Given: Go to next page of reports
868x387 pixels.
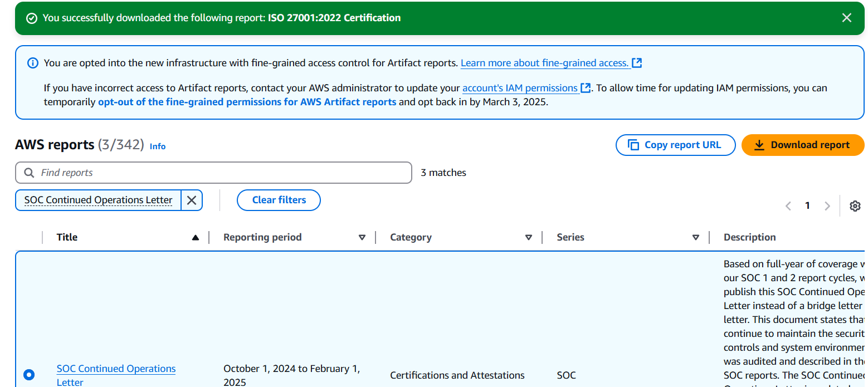Looking at the screenshot, I should [x=827, y=206].
